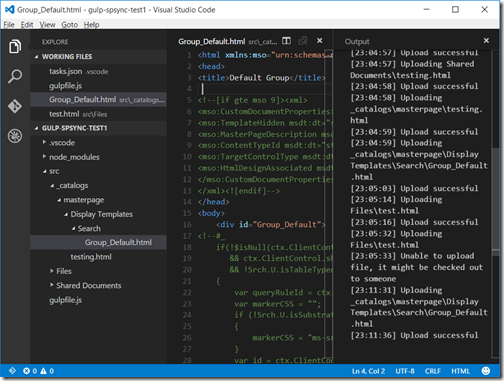
Task: Close the Group_Default.html editor
Action: click(320, 41)
